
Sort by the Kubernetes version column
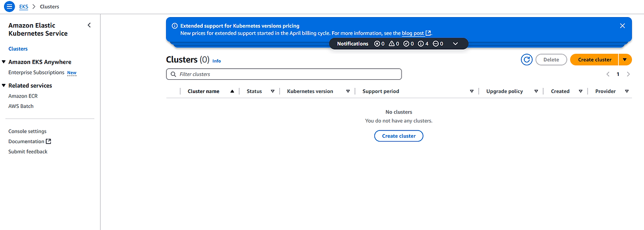[348, 91]
